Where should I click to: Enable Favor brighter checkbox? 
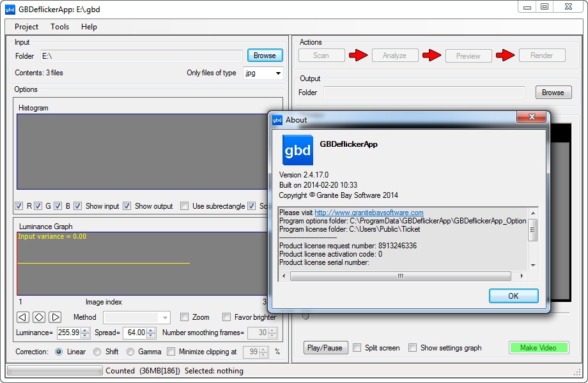coord(226,317)
